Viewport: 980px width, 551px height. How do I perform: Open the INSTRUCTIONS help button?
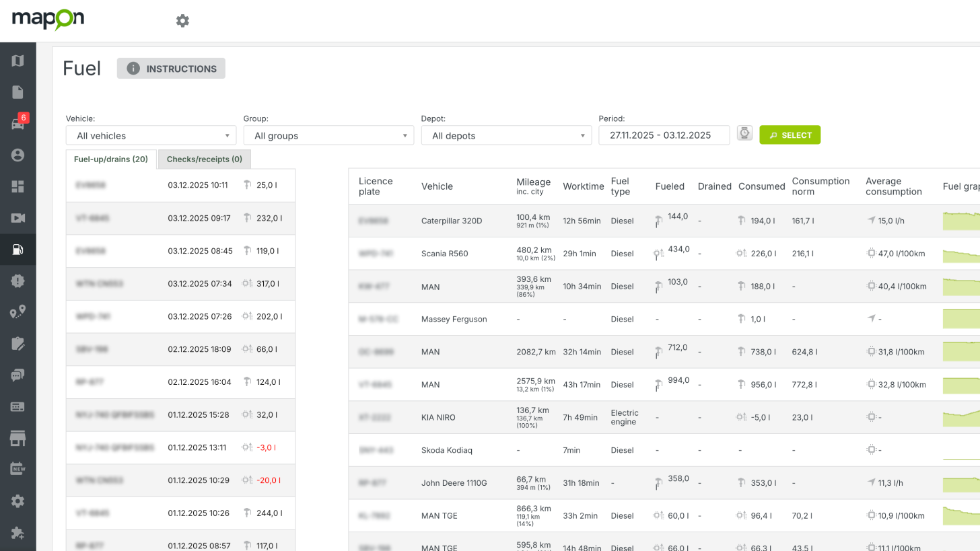(x=170, y=68)
